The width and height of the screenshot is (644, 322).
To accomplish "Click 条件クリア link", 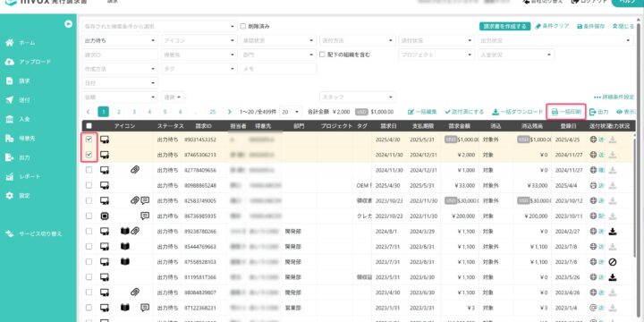I will pyautogui.click(x=552, y=26).
